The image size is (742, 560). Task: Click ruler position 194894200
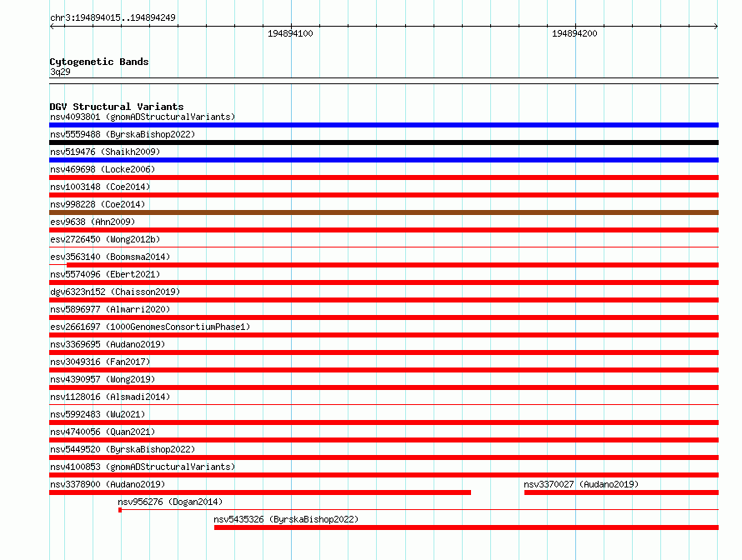[x=575, y=33]
